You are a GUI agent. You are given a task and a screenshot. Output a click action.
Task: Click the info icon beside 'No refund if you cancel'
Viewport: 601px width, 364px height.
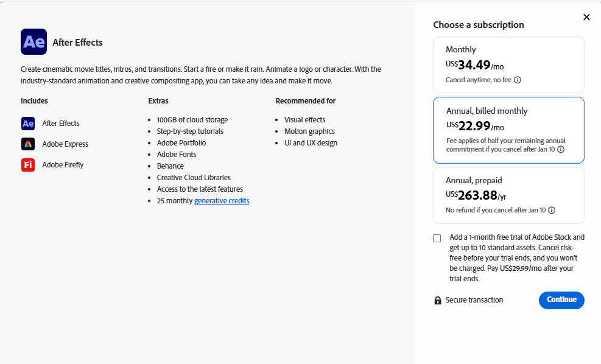[552, 210]
